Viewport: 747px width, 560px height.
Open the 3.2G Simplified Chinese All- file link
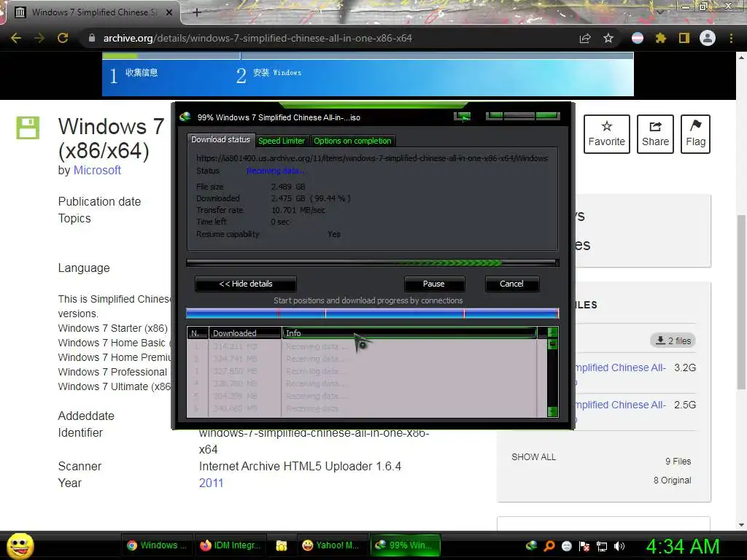coord(620,367)
